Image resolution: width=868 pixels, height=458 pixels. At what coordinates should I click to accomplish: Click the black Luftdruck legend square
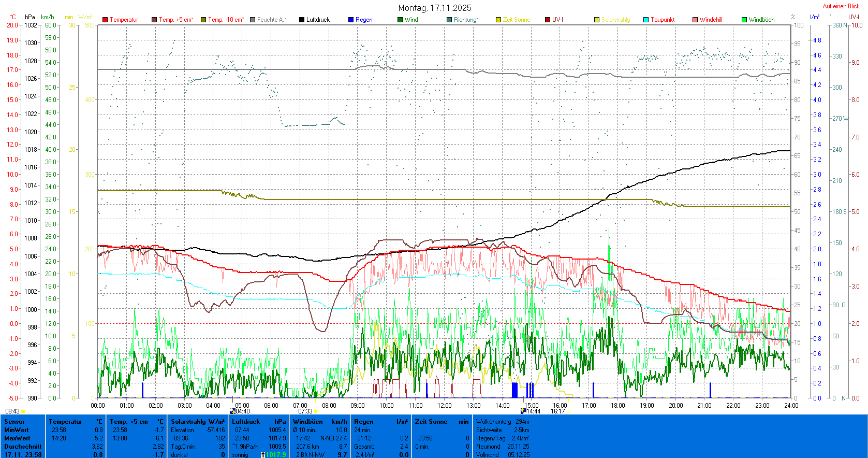coord(302,20)
